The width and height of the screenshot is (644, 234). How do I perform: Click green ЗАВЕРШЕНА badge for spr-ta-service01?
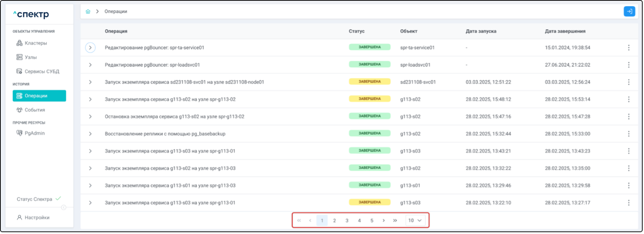click(370, 47)
